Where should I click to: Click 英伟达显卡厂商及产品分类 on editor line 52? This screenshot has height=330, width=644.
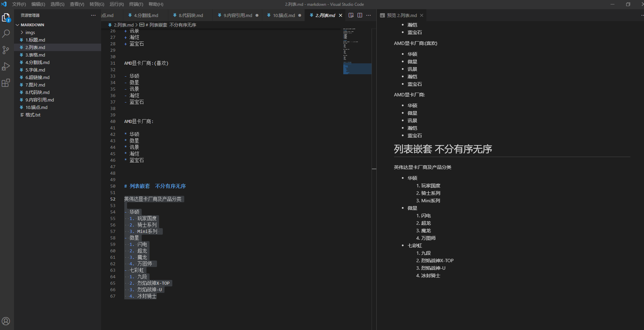[153, 199]
